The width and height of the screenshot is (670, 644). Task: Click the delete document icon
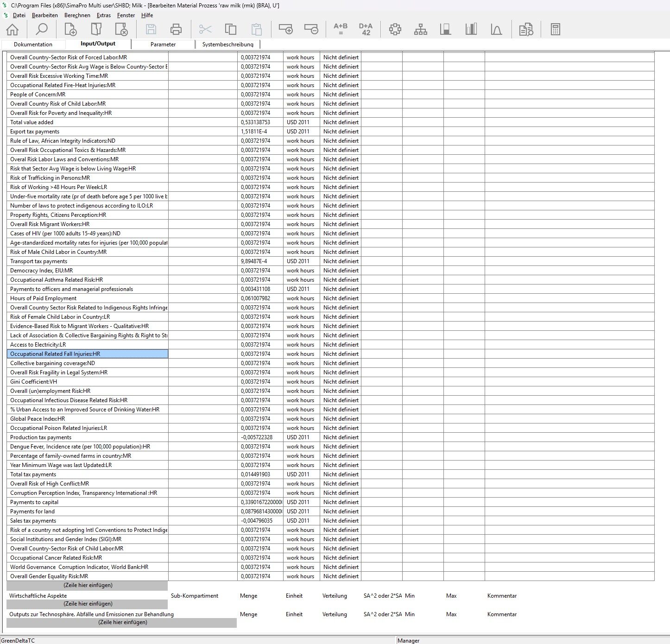pyautogui.click(x=121, y=29)
